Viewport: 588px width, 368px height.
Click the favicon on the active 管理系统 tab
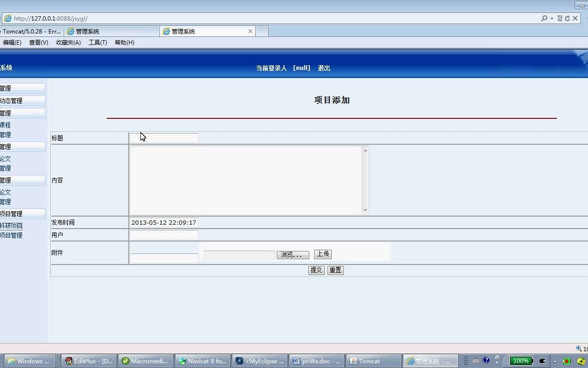point(166,31)
